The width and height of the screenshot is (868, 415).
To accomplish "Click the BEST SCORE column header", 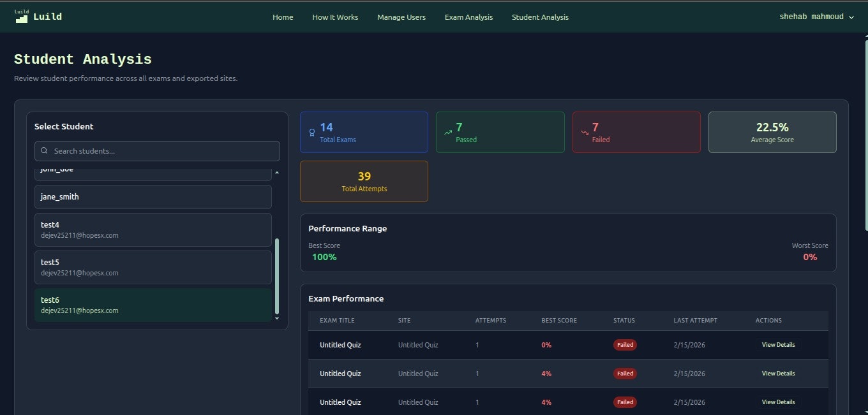I will click(x=559, y=321).
